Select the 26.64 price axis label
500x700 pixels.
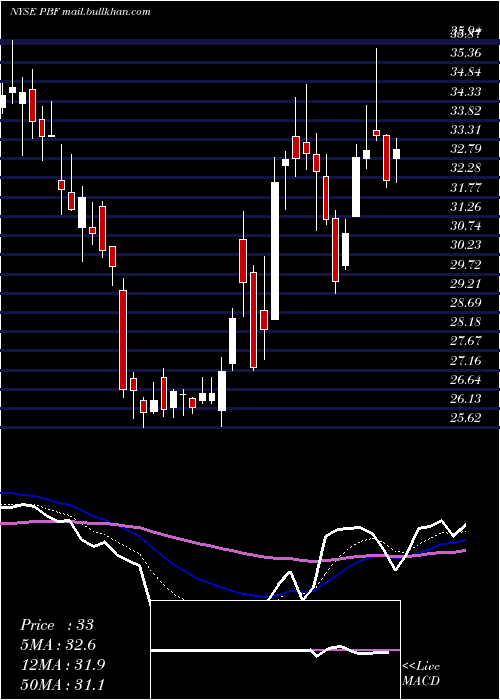466,379
